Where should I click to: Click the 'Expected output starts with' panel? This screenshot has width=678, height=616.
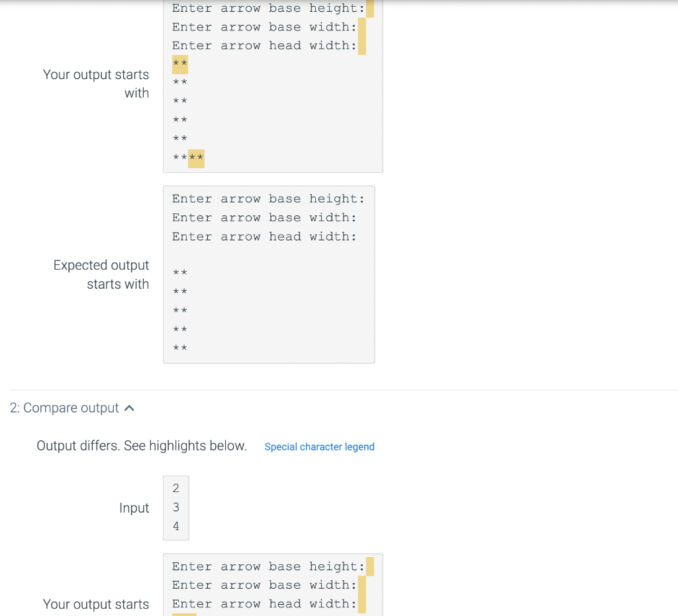point(269,274)
